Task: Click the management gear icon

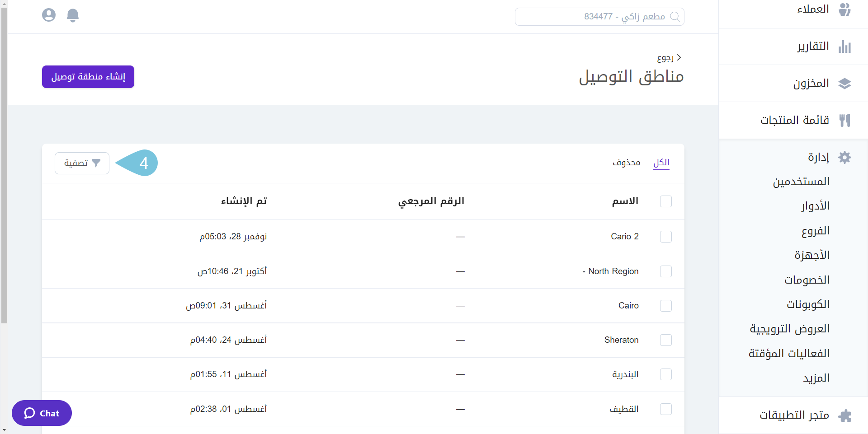Action: coord(844,157)
